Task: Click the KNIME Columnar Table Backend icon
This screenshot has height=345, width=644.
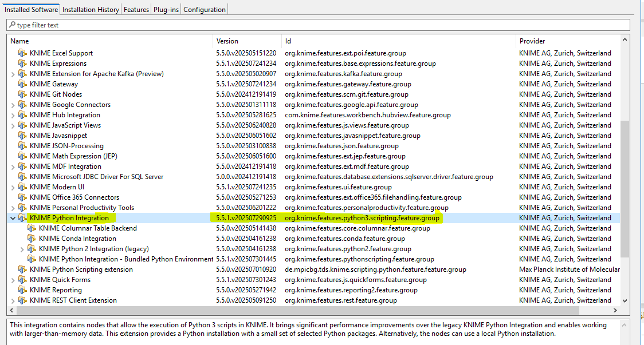Action: point(32,228)
